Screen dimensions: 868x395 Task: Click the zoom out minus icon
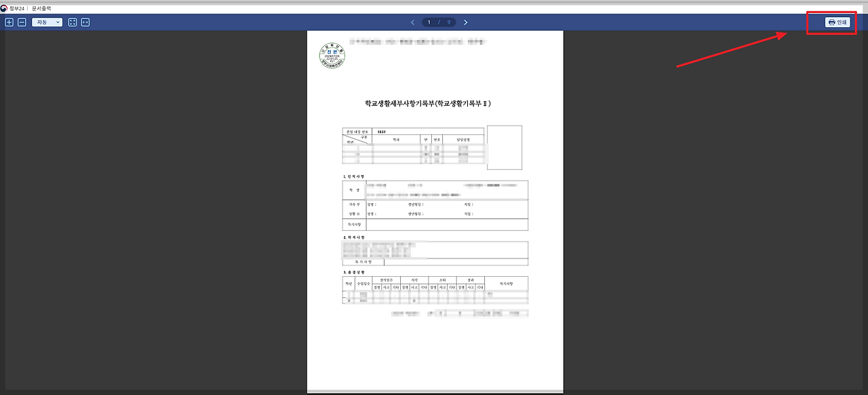tap(22, 22)
